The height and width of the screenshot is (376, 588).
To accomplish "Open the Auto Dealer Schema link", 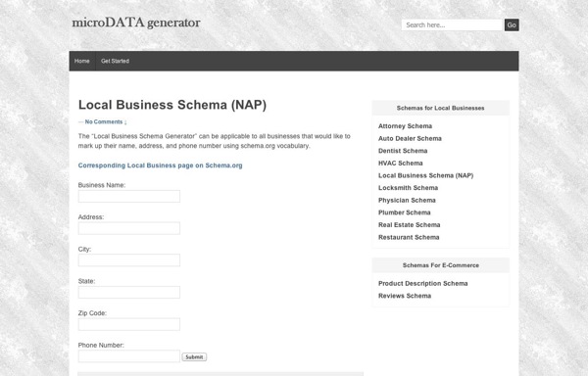I will (x=410, y=139).
